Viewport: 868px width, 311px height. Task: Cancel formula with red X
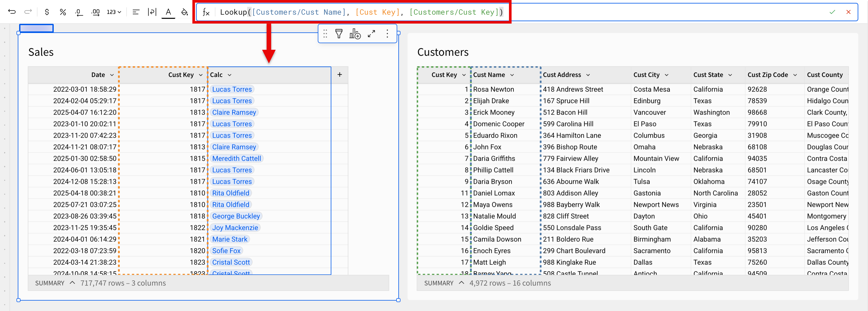click(x=848, y=12)
